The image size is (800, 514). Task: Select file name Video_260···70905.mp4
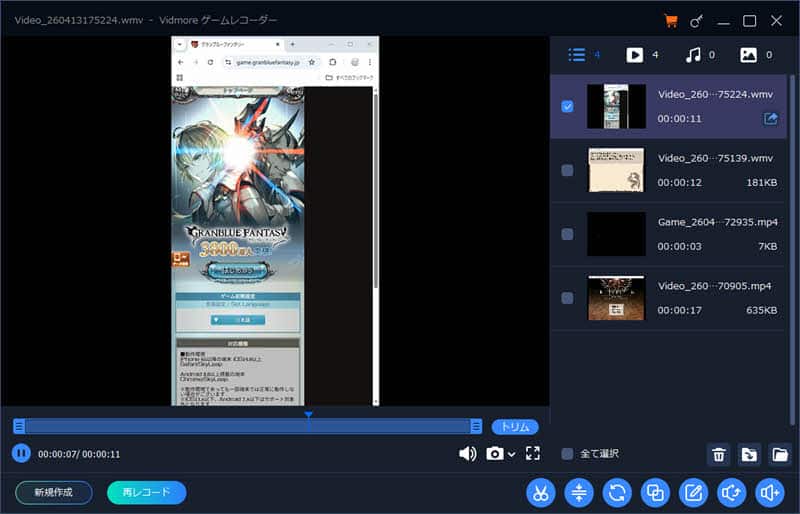click(x=714, y=286)
